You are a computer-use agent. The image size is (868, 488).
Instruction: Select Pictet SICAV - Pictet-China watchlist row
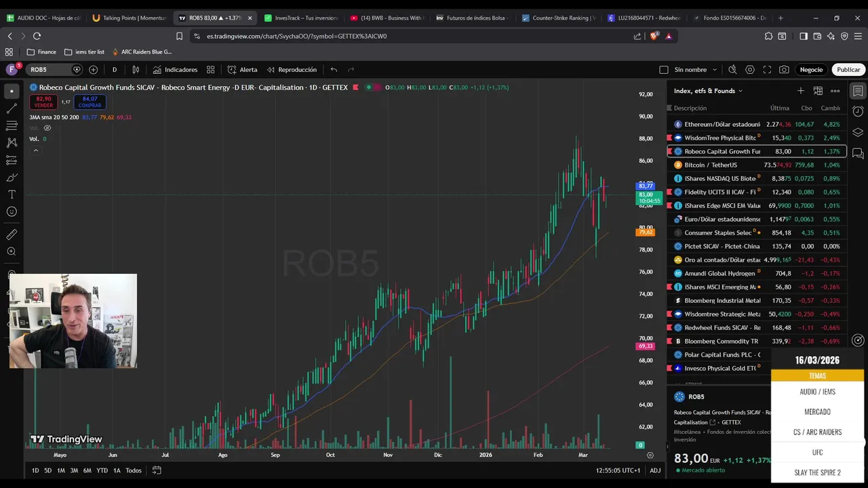[x=757, y=246]
